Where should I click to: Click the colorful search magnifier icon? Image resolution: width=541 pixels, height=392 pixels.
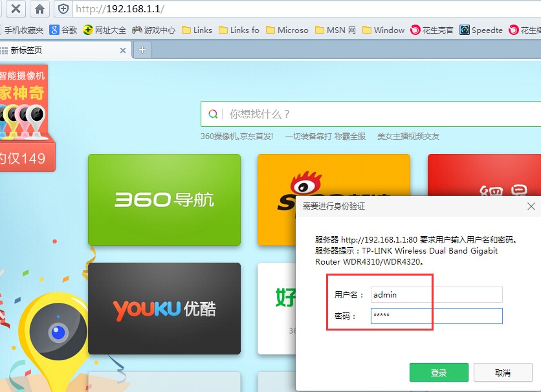pyautogui.click(x=213, y=114)
